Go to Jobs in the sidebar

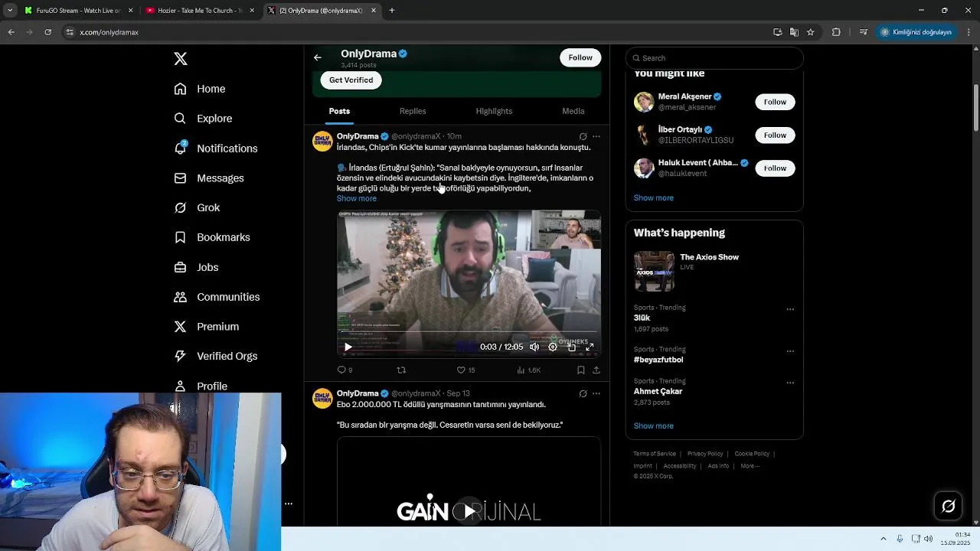tap(196, 267)
